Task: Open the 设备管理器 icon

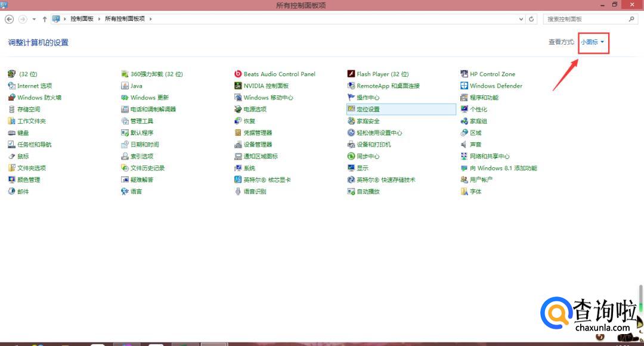Action: (x=238, y=144)
